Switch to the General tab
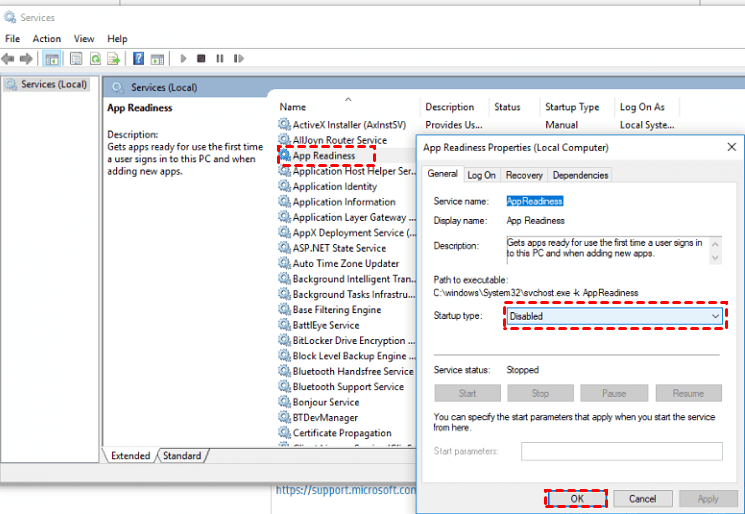745x514 pixels. 442,174
